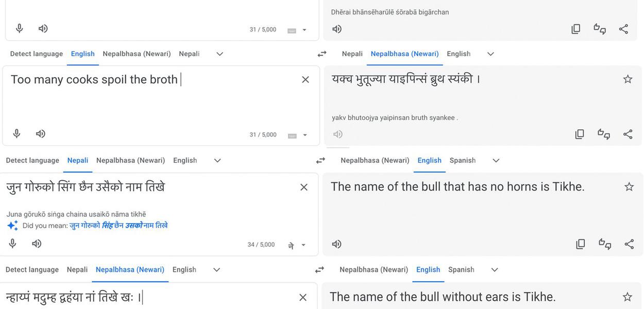
Task: Open more source languages with the chevron
Action: pyautogui.click(x=219, y=54)
